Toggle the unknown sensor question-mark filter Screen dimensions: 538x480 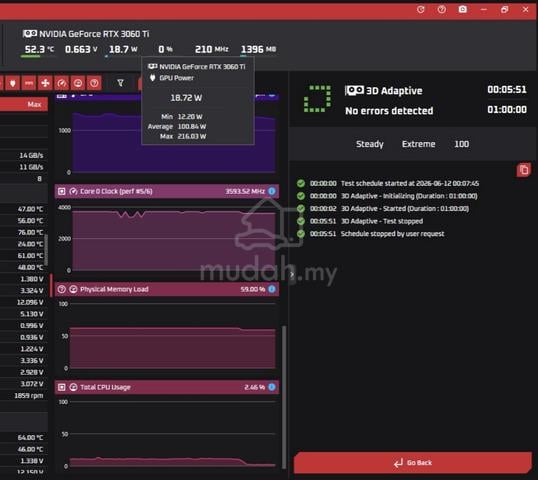click(94, 83)
